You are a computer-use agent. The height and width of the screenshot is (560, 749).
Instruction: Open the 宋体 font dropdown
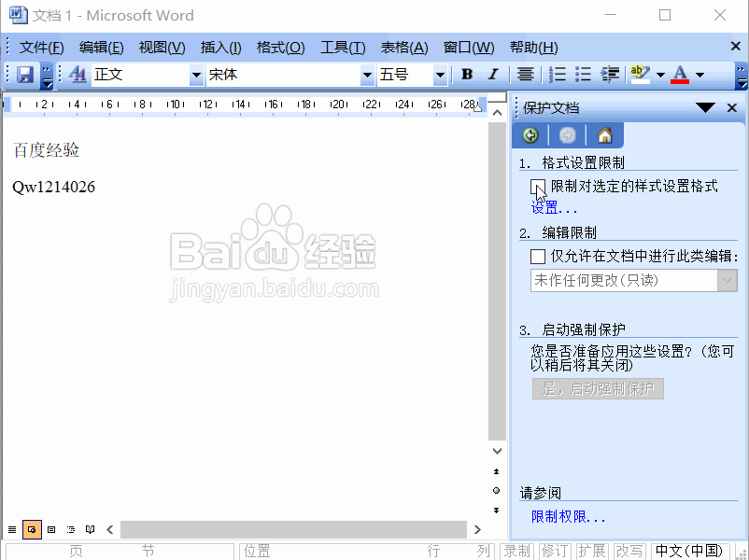pos(367,76)
